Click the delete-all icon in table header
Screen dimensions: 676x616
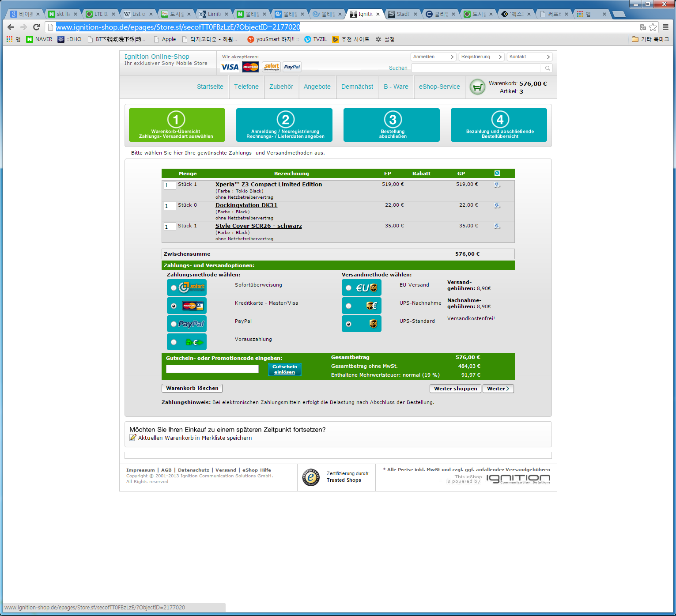coord(497,173)
